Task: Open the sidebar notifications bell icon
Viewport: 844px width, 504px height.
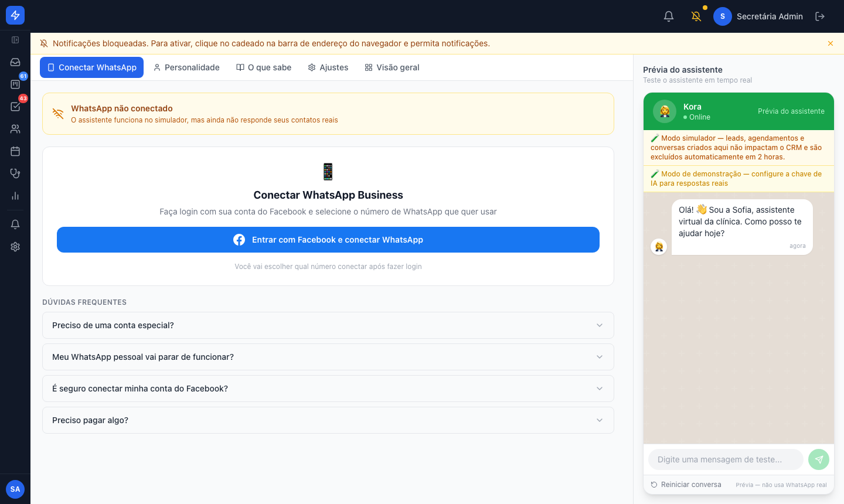Action: [15, 224]
